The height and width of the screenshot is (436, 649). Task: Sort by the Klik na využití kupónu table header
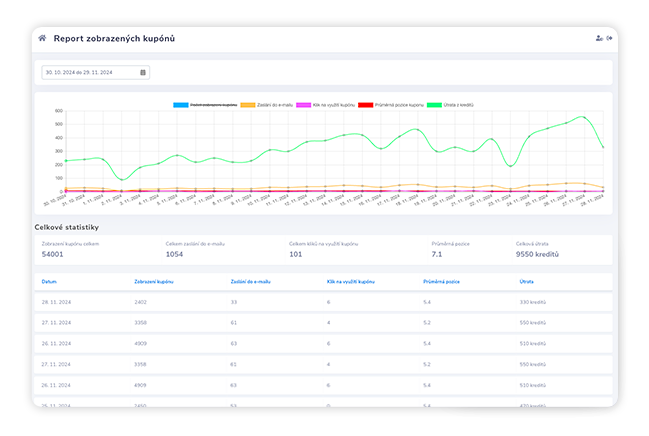(x=351, y=282)
